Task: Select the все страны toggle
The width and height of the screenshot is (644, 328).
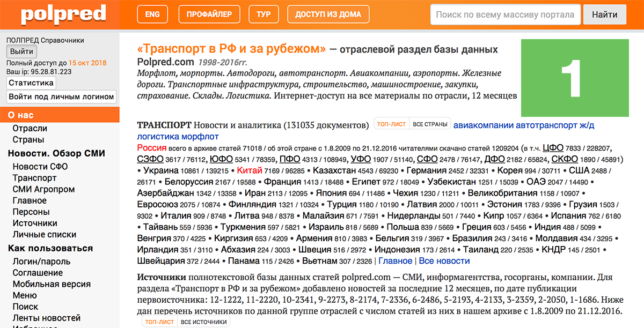Action: [x=430, y=124]
